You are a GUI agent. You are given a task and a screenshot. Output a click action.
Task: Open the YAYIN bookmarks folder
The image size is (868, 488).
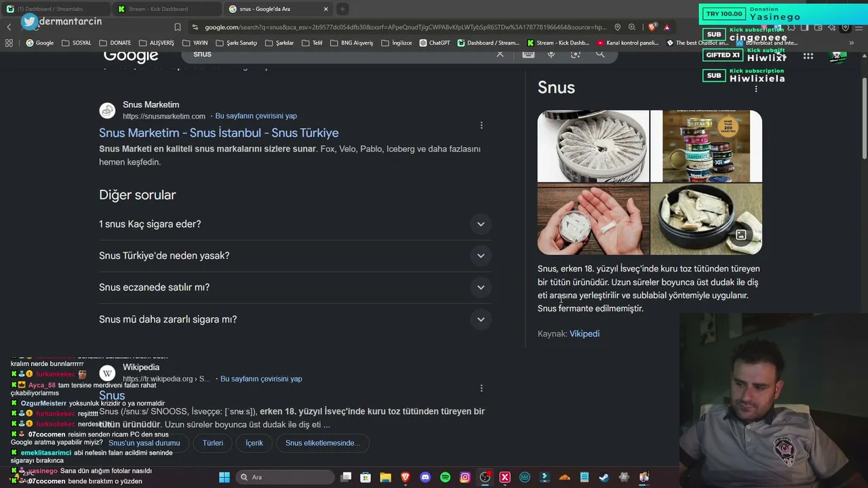pos(195,43)
